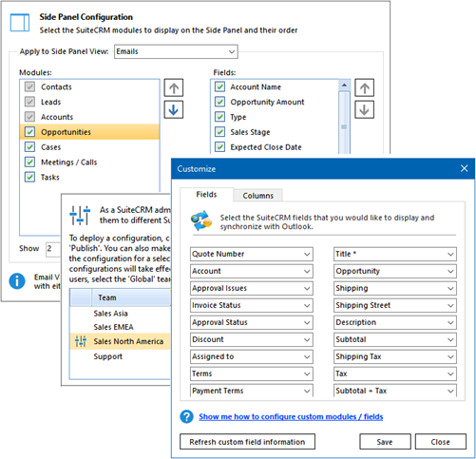Move selected field down with arrow button
476x459 pixels.
pos(364,109)
